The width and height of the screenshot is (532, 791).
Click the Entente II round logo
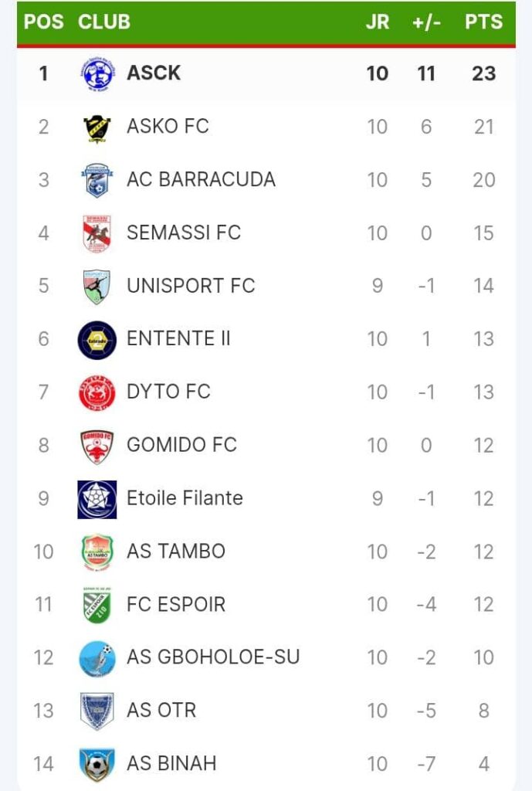coord(97,339)
